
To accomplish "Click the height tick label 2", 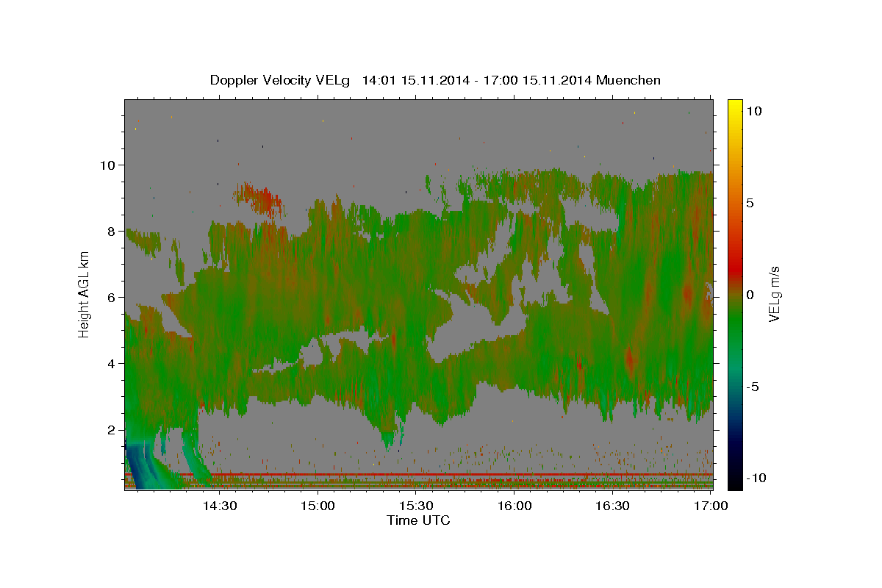I will click(112, 430).
